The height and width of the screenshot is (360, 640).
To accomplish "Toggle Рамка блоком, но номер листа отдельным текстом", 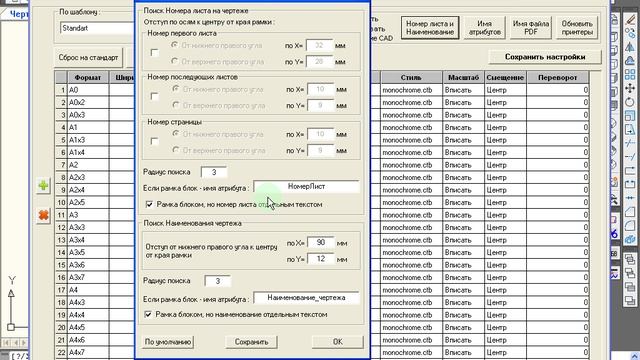I will click(x=149, y=204).
